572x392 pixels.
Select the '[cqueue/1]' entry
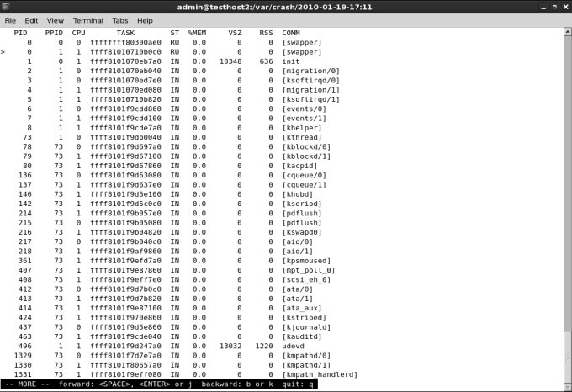pyautogui.click(x=305, y=184)
